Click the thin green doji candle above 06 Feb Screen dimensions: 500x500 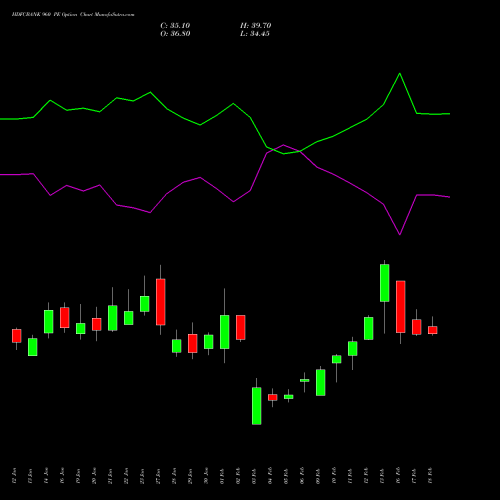point(305,380)
